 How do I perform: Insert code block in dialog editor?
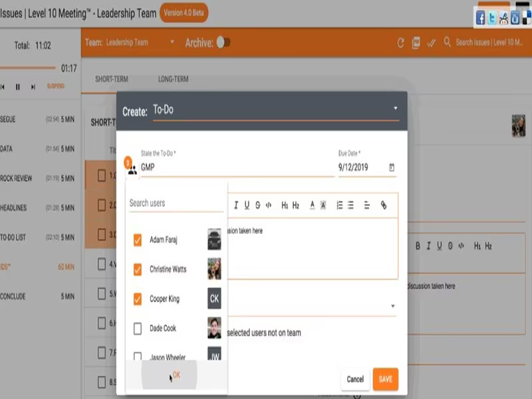point(269,205)
